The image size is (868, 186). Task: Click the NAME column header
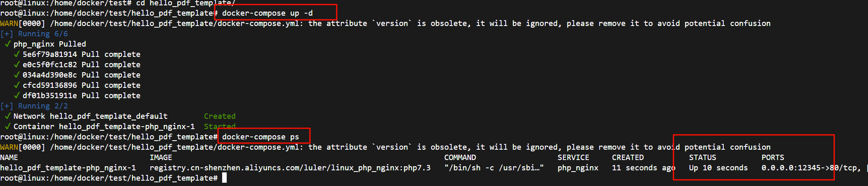(9, 158)
